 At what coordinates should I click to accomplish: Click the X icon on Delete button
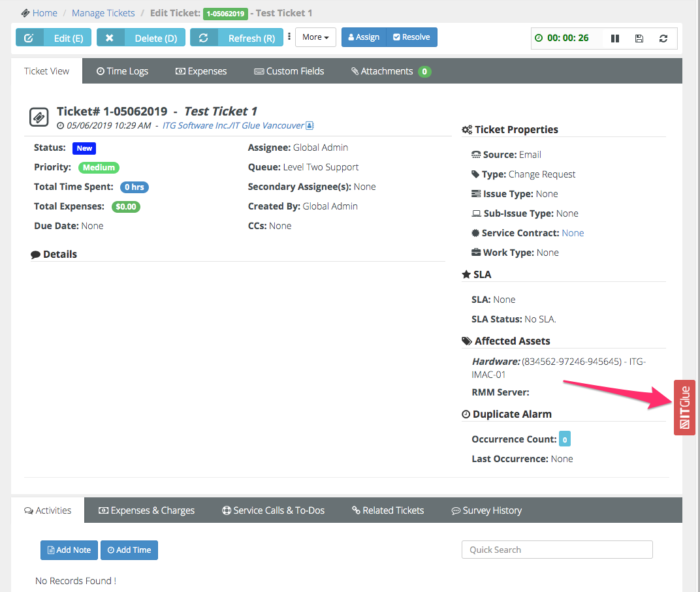[110, 38]
